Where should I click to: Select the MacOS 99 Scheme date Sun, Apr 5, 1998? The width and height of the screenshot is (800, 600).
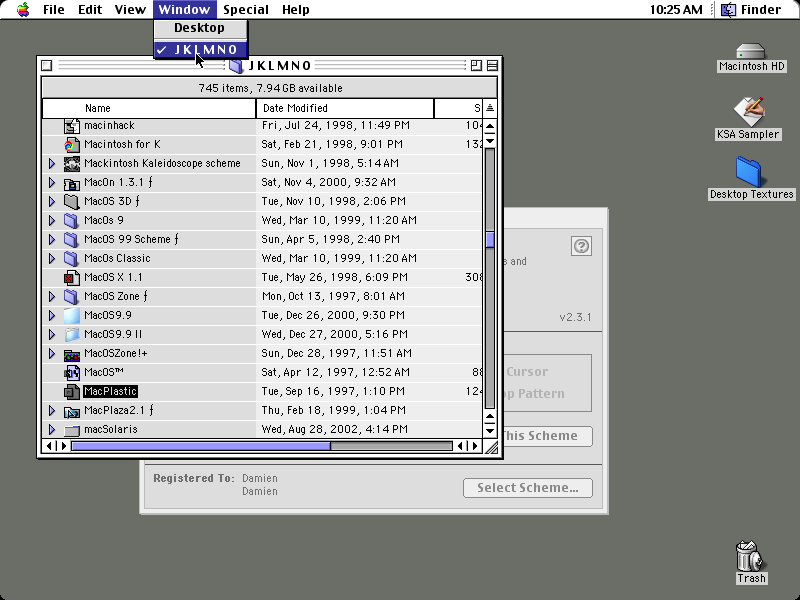[330, 239]
